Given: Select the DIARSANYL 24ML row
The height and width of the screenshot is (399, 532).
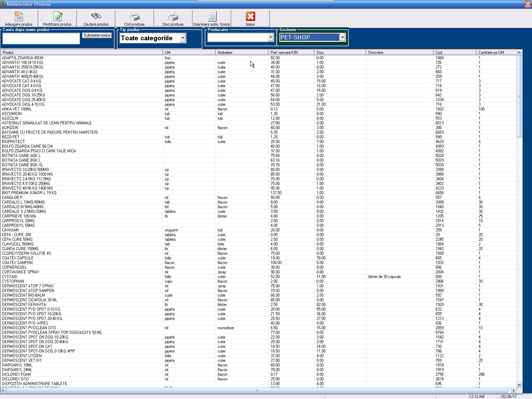Looking at the screenshot, I should tap(258, 370).
